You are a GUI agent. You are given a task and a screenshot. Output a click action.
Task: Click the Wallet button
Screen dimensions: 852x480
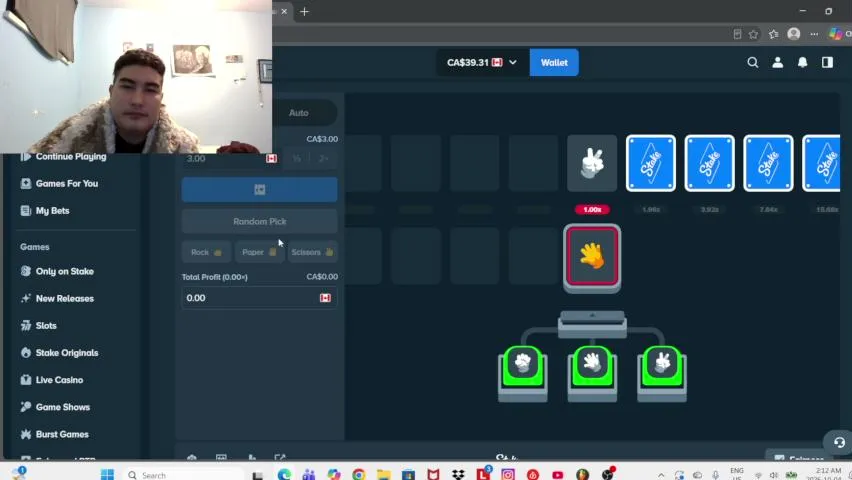pos(554,63)
